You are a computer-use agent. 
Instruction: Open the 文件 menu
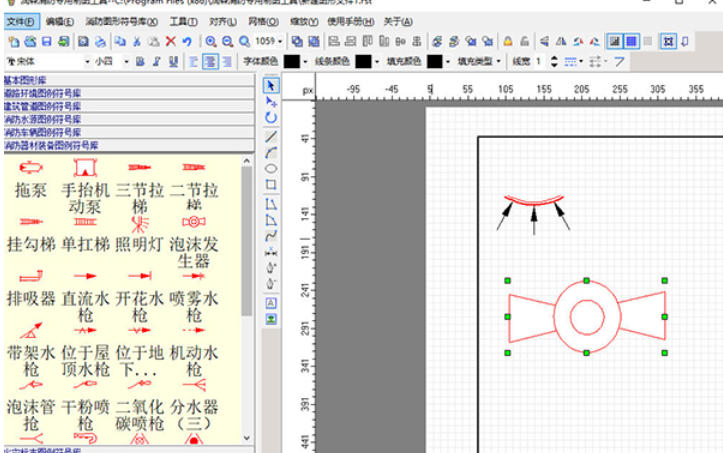click(x=20, y=21)
